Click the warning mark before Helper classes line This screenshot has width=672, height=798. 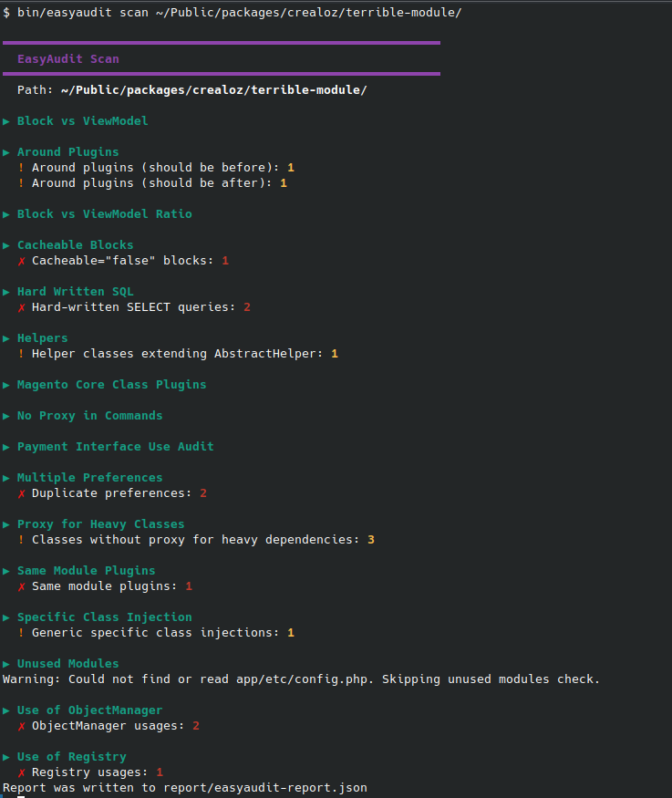coord(21,354)
